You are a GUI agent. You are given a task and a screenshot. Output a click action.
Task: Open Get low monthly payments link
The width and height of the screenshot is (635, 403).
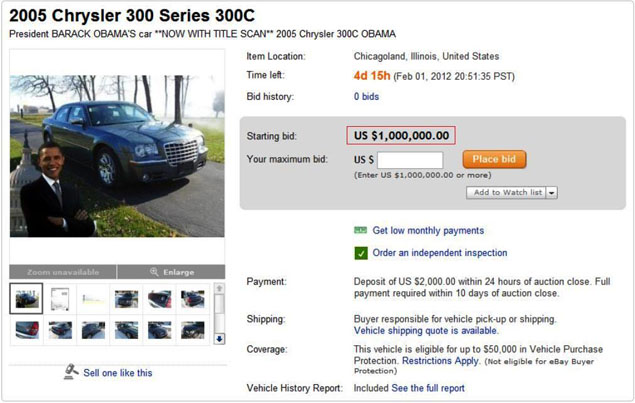pyautogui.click(x=428, y=230)
